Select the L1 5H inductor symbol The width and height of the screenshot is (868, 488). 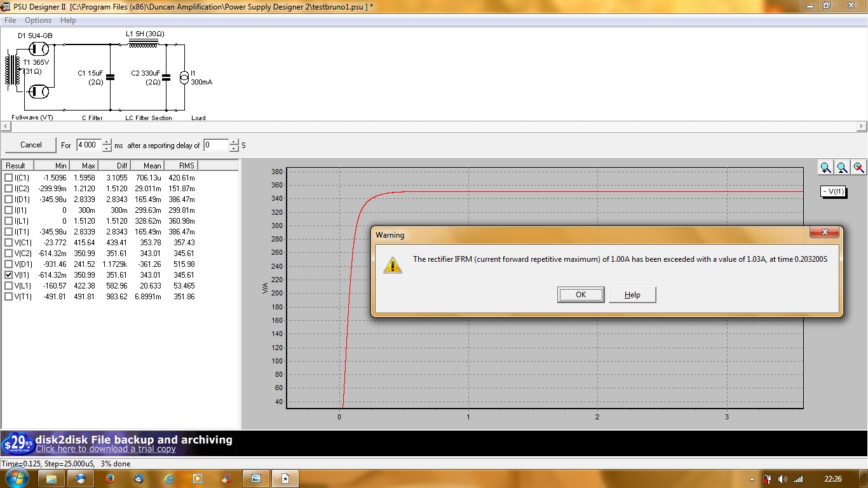[x=143, y=44]
